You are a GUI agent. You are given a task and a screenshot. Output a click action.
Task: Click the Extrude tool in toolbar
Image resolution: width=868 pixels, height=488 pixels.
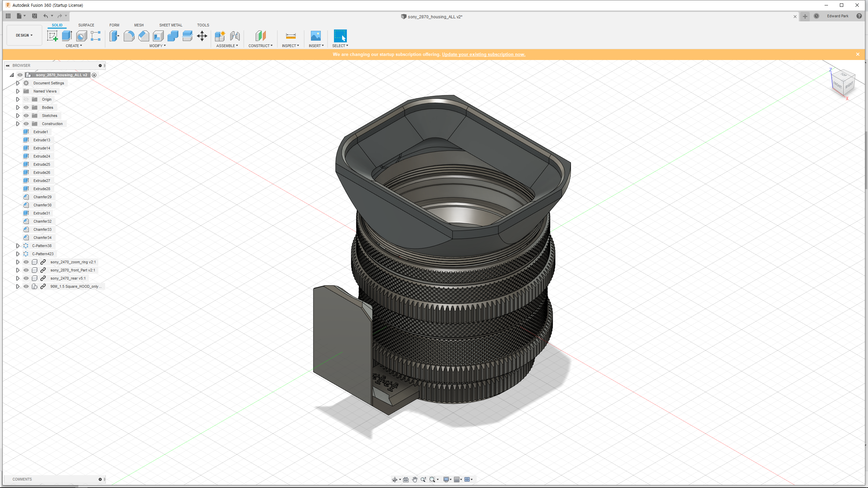click(67, 36)
